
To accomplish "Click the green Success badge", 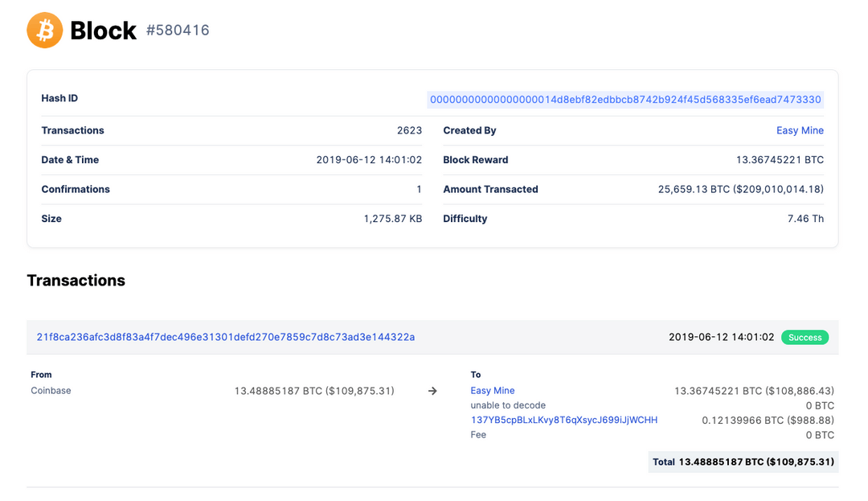I will (x=805, y=337).
